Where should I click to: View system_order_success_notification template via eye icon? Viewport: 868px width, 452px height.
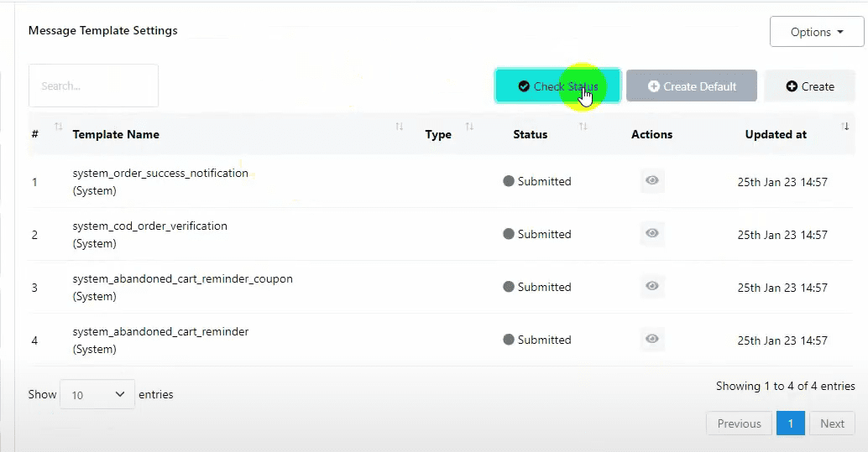pos(652,181)
